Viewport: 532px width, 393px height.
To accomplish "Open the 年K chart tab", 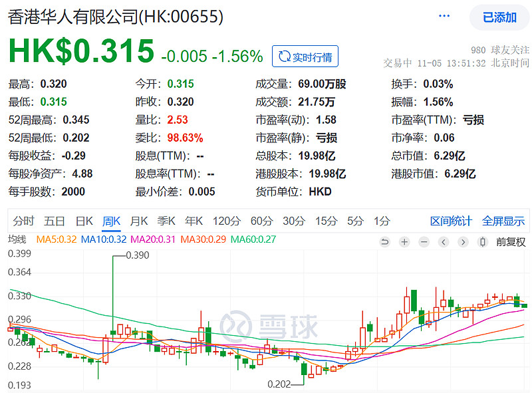I will pos(194,221).
